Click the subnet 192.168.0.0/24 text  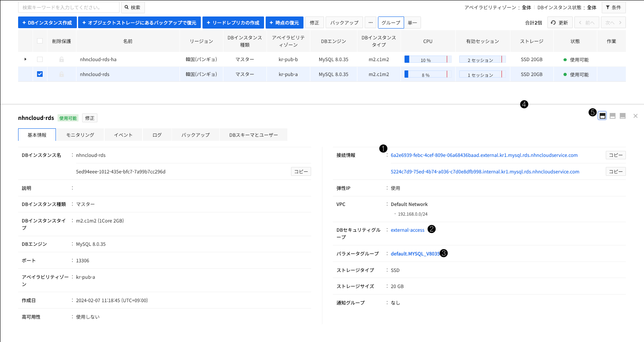pos(413,214)
